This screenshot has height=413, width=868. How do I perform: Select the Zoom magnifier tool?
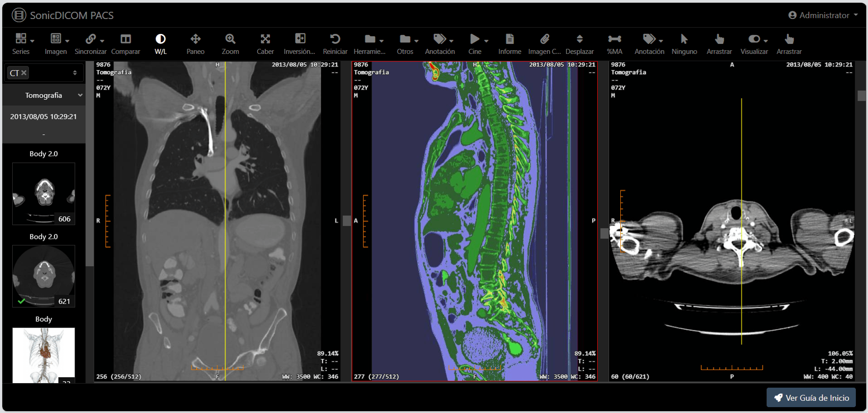[230, 44]
